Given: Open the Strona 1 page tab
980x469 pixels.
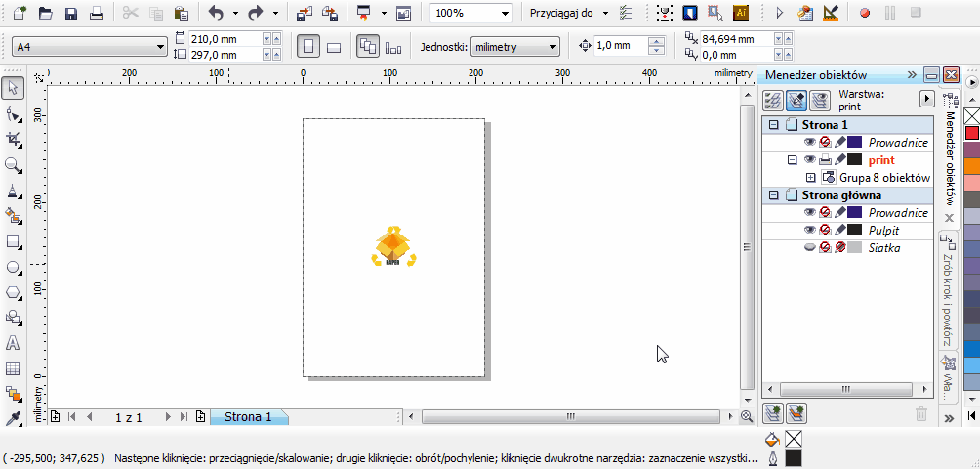Looking at the screenshot, I should coord(249,417).
